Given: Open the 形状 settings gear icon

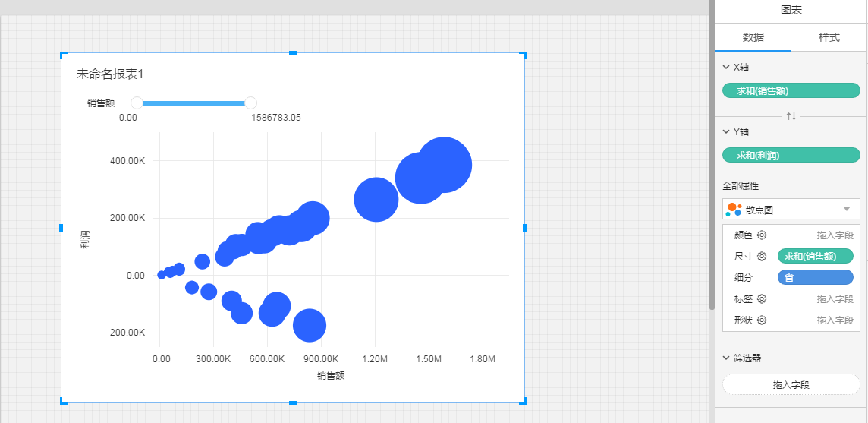Looking at the screenshot, I should click(x=762, y=320).
